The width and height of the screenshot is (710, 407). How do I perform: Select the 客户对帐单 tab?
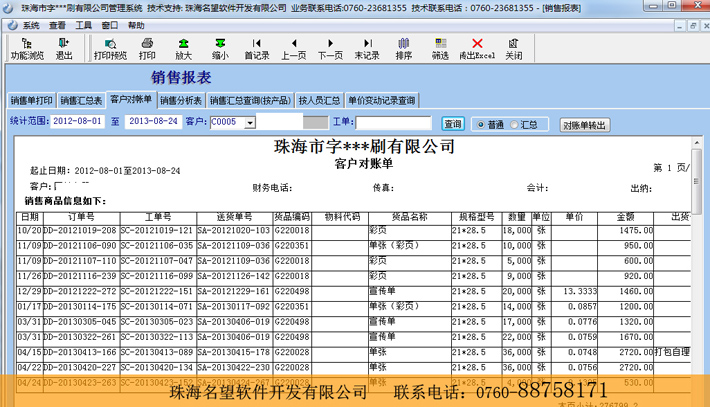click(131, 99)
